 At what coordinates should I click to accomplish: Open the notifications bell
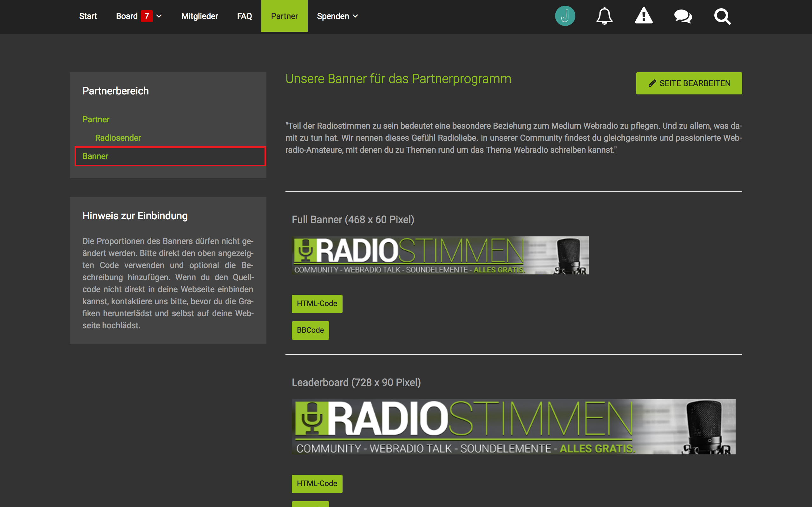click(x=604, y=16)
